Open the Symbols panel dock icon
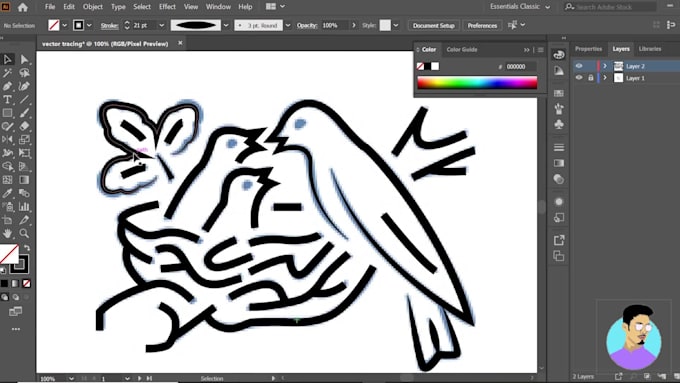 (x=559, y=125)
